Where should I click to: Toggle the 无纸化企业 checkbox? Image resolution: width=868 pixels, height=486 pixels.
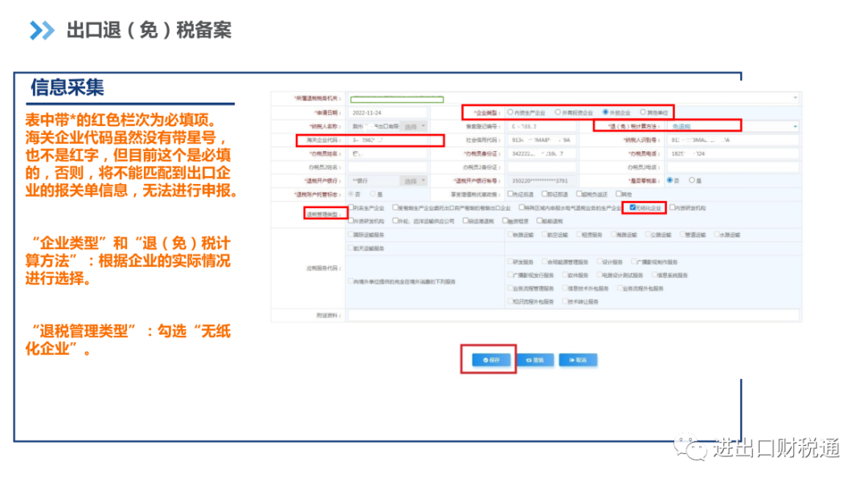(x=633, y=207)
